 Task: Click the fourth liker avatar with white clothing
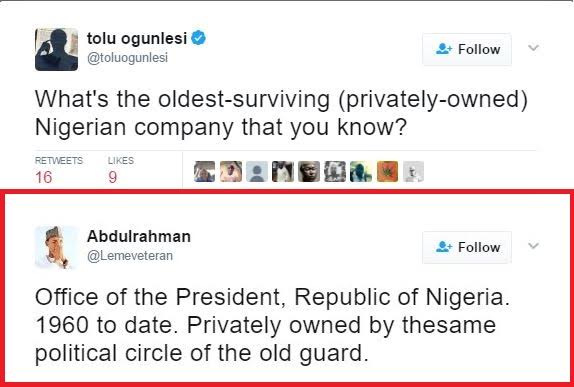283,171
